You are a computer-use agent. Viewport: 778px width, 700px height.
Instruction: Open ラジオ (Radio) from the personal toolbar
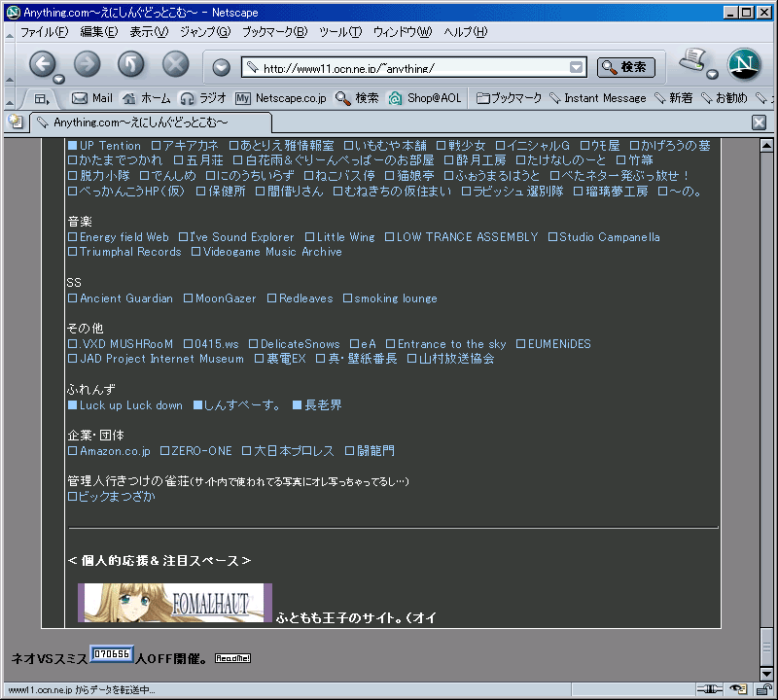(x=203, y=98)
